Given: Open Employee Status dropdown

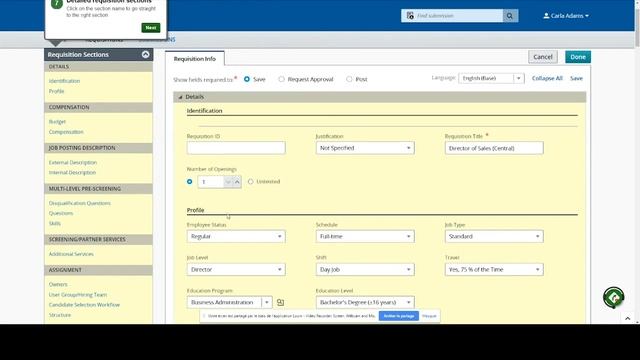Looking at the screenshot, I should (236, 236).
